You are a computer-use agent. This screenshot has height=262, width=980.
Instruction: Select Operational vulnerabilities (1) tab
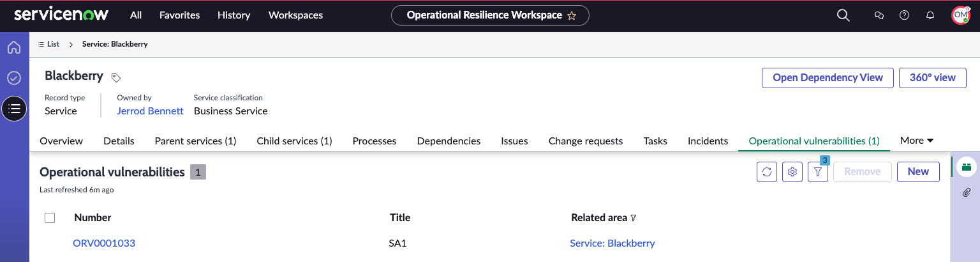click(x=814, y=141)
